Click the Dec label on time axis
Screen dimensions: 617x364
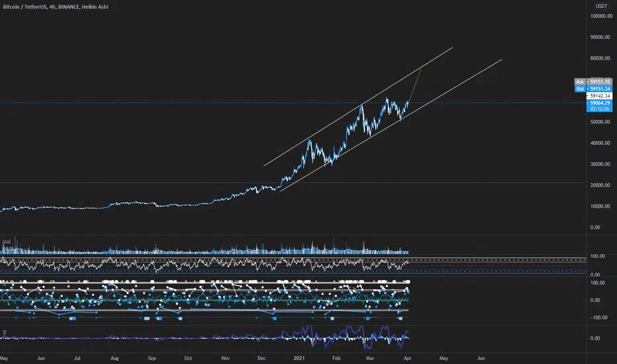(x=261, y=359)
